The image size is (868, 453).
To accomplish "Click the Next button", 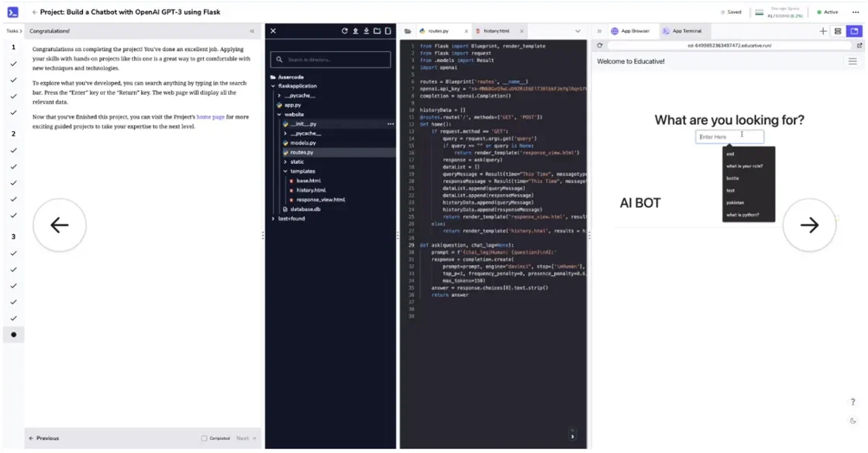I will pos(246,438).
